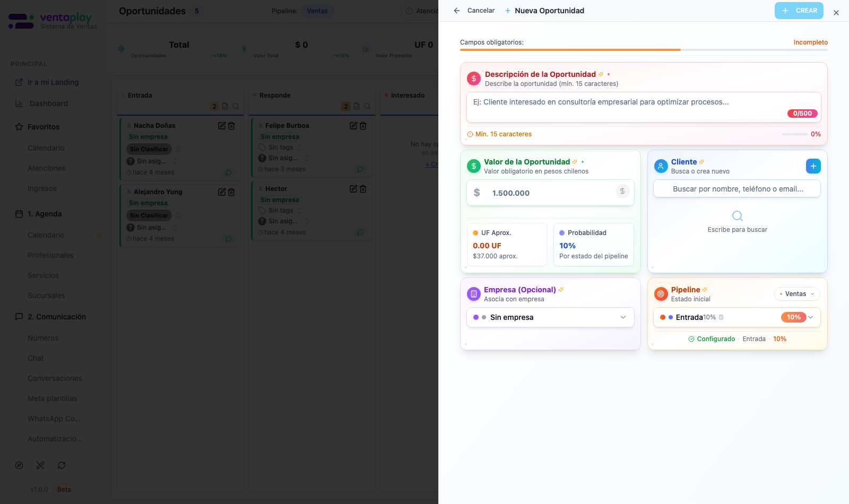Screen dimensions: 849x504
Task: Open the Entrada 10% stage dropdown
Action: point(737,317)
